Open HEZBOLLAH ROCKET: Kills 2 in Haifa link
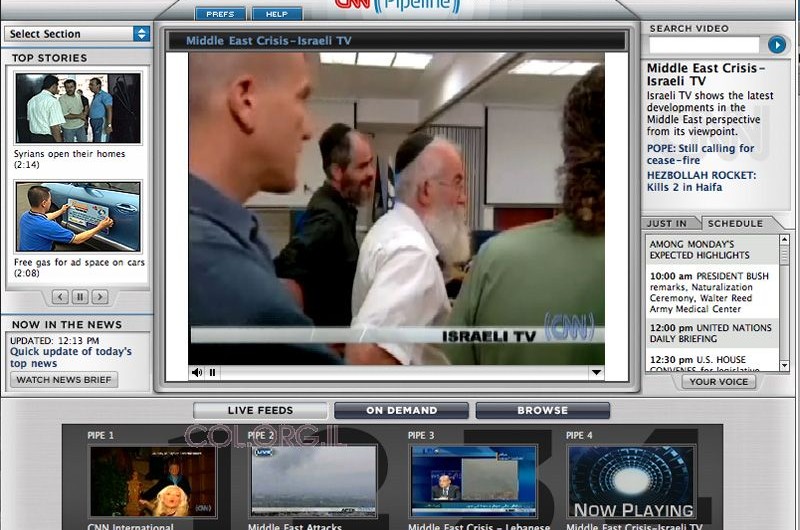 click(x=702, y=181)
